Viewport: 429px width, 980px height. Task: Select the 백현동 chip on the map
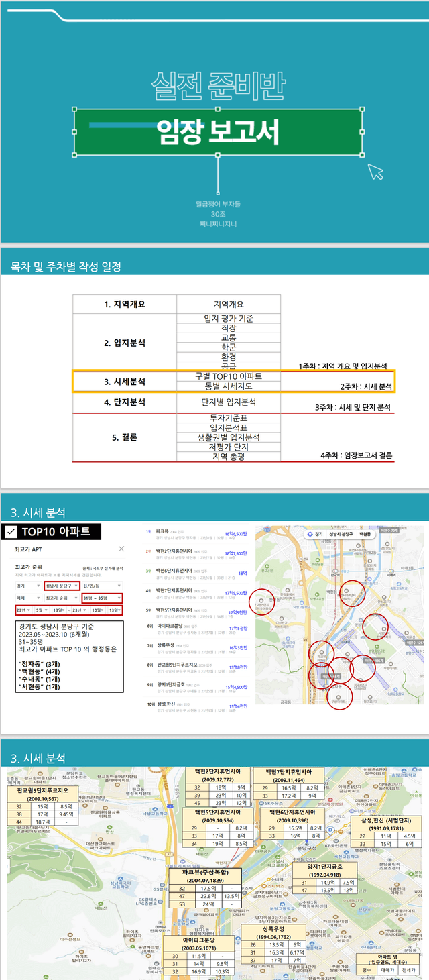pos(364,534)
